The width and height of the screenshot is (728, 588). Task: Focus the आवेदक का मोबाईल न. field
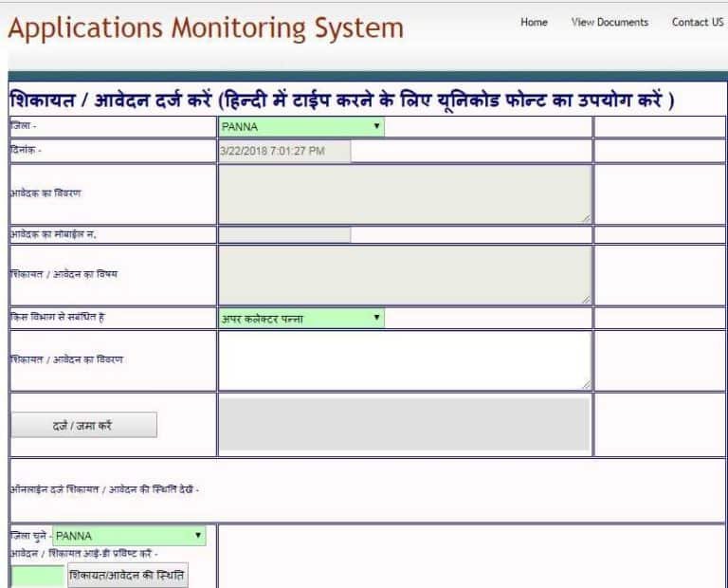point(284,234)
